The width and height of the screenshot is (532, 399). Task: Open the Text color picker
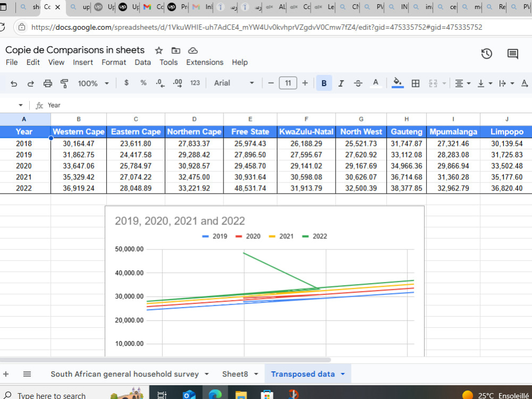click(376, 83)
